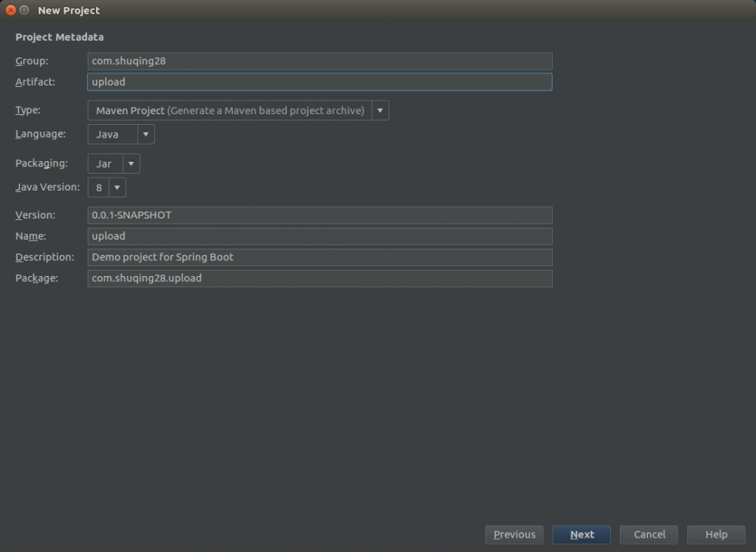Expand the Language dropdown arrow
Viewport: 756px width, 552px height.
[147, 135]
